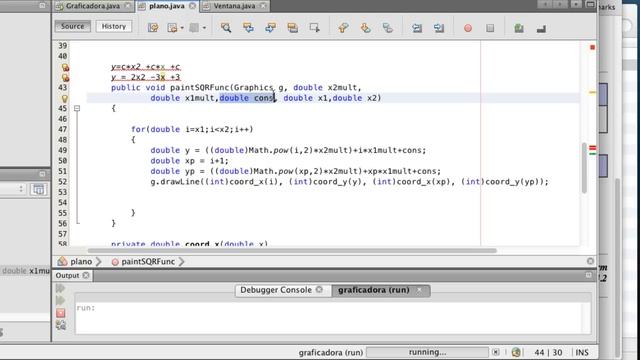The image size is (640, 360).
Task: Close the plano.java tab
Action: 192,6
